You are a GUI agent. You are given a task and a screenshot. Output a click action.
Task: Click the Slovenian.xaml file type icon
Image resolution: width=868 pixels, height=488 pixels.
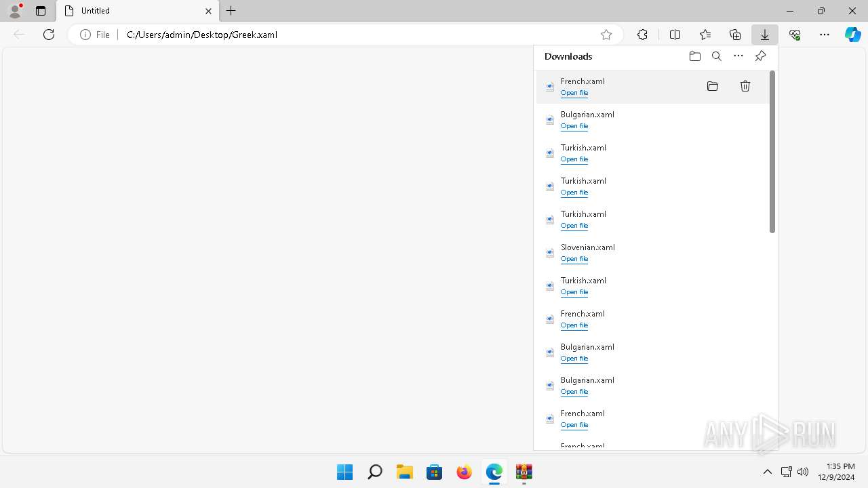550,253
